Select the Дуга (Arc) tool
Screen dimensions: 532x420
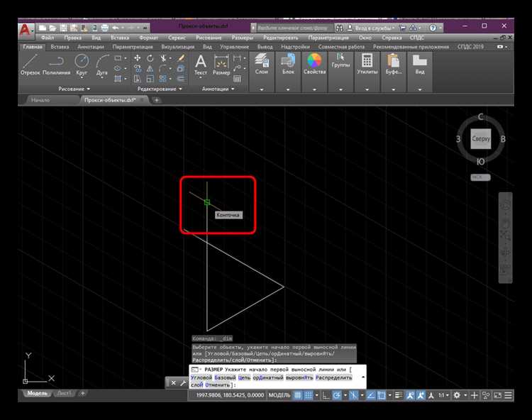click(101, 65)
